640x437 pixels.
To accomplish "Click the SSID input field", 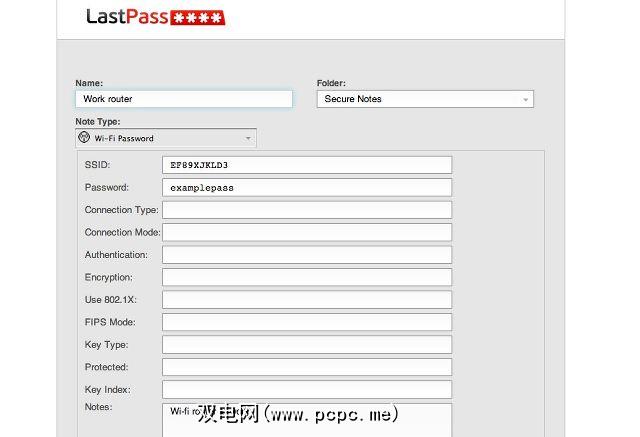I will (307, 165).
